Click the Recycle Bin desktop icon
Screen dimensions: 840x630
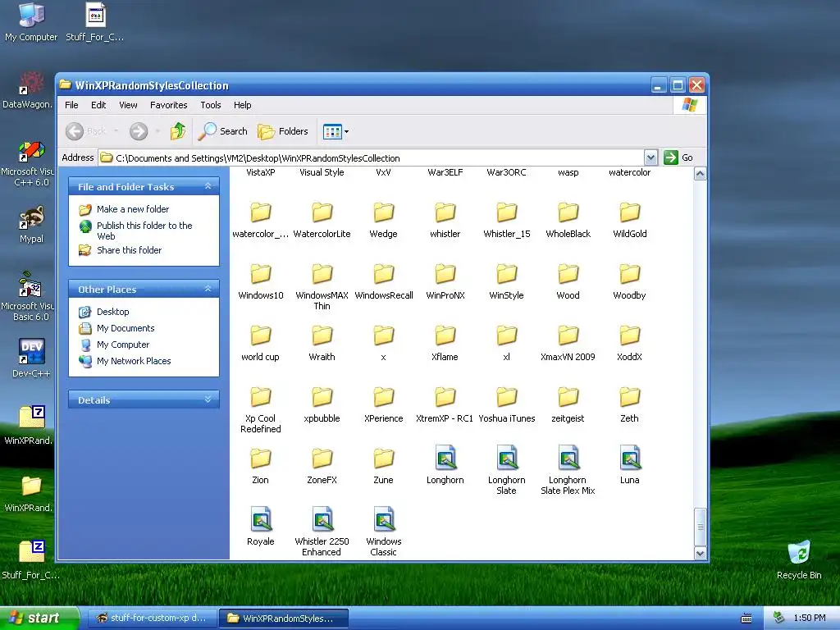(x=799, y=559)
